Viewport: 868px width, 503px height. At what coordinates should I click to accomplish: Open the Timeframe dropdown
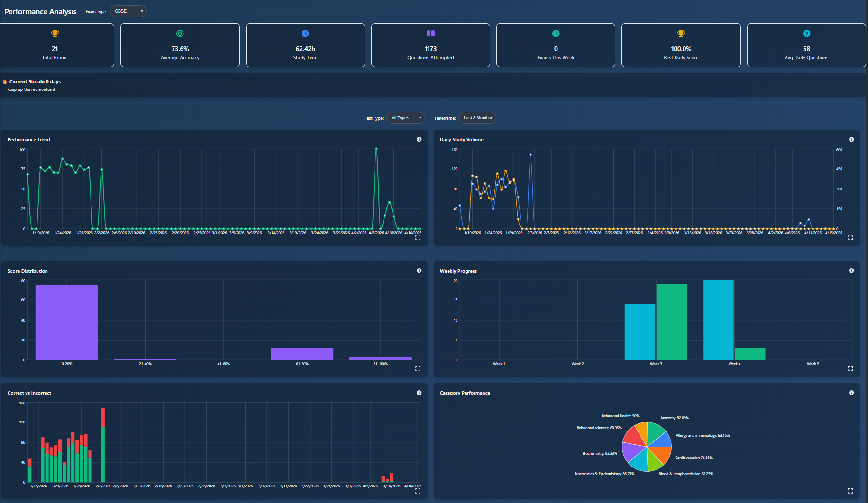pyautogui.click(x=477, y=117)
